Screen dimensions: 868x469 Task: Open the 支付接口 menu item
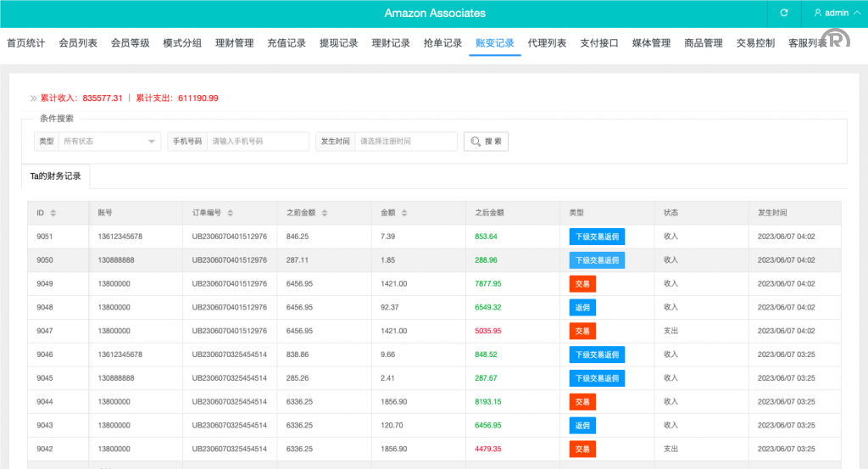point(599,43)
